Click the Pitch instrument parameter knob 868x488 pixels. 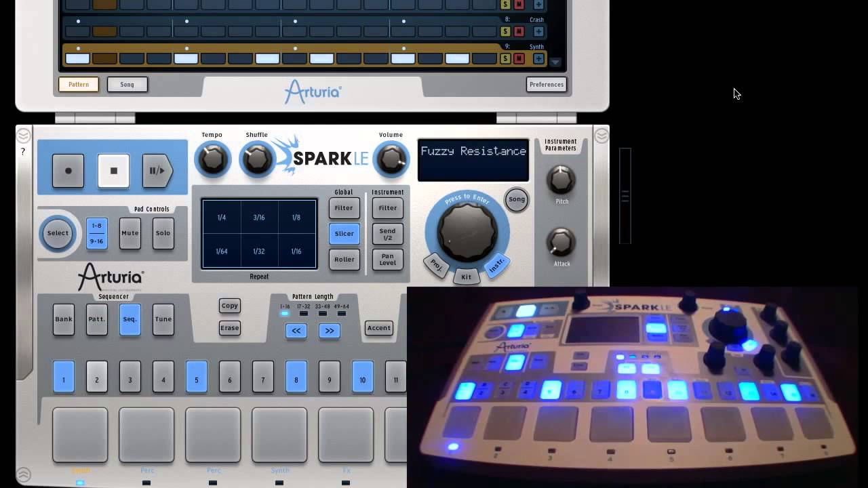click(x=561, y=180)
